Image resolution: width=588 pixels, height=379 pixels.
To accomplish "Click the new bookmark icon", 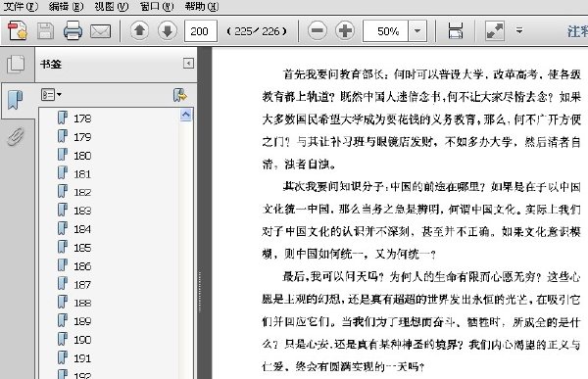I will pos(180,95).
